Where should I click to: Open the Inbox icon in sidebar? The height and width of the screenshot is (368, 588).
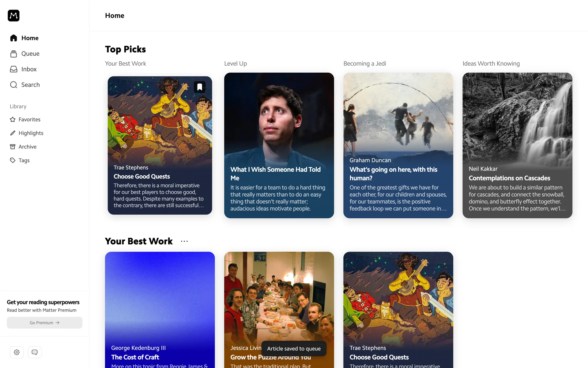tap(13, 69)
